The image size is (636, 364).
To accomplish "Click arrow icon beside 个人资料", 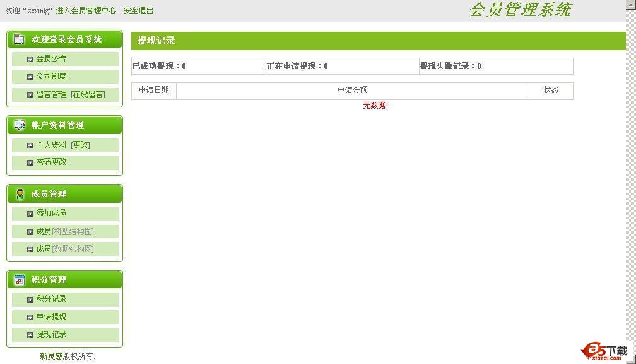I will click(x=30, y=145).
